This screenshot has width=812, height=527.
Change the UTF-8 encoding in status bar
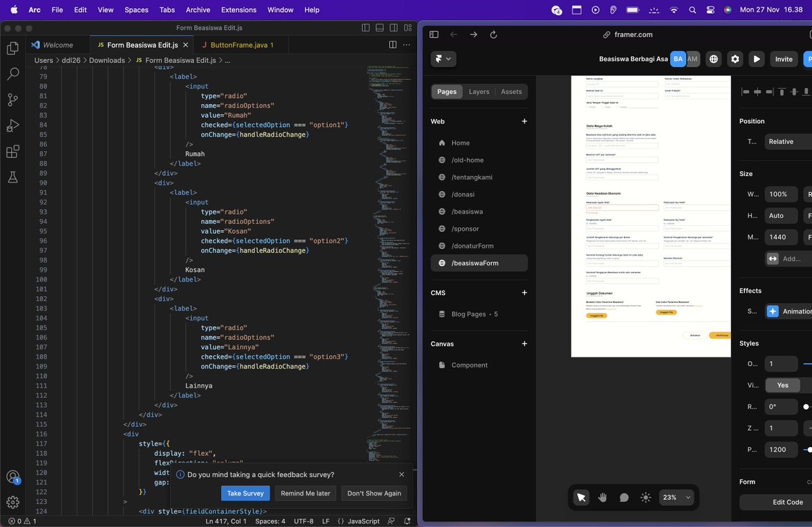304,521
